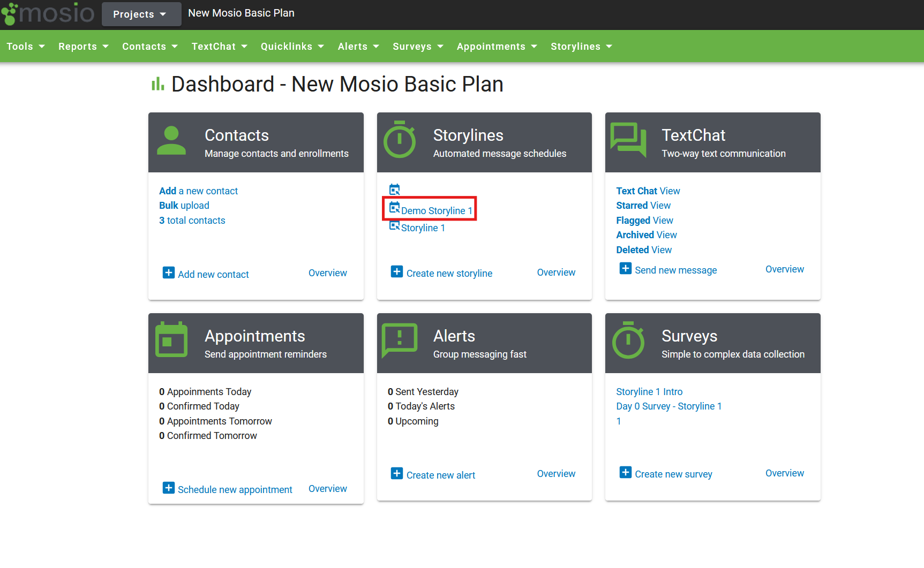Open Flagged View
924x568 pixels.
pyautogui.click(x=644, y=221)
